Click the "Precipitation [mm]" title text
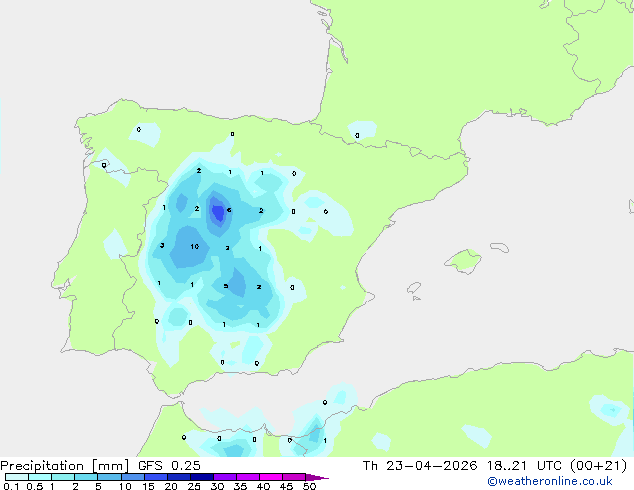 click(x=64, y=466)
